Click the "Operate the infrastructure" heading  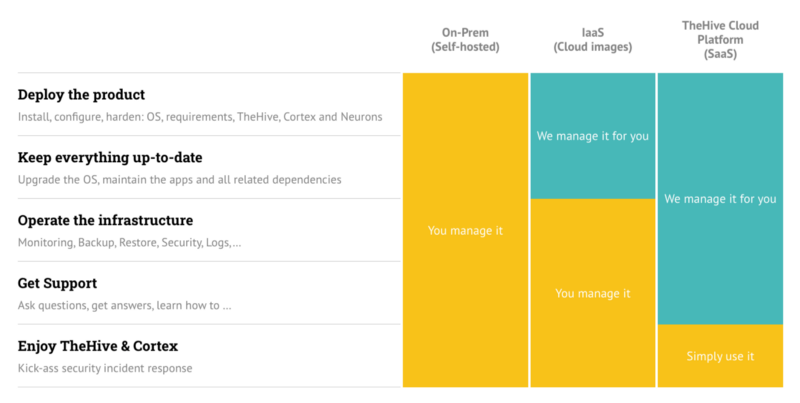[105, 220]
